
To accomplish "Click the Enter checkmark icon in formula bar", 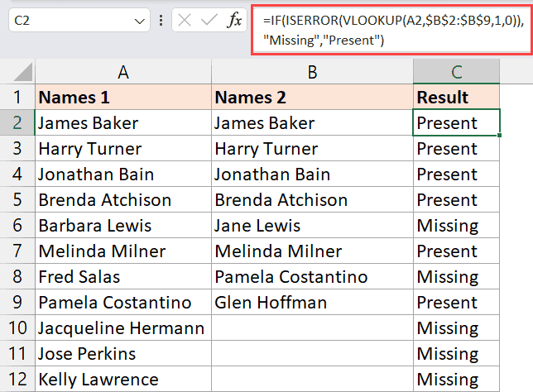I will click(x=209, y=21).
